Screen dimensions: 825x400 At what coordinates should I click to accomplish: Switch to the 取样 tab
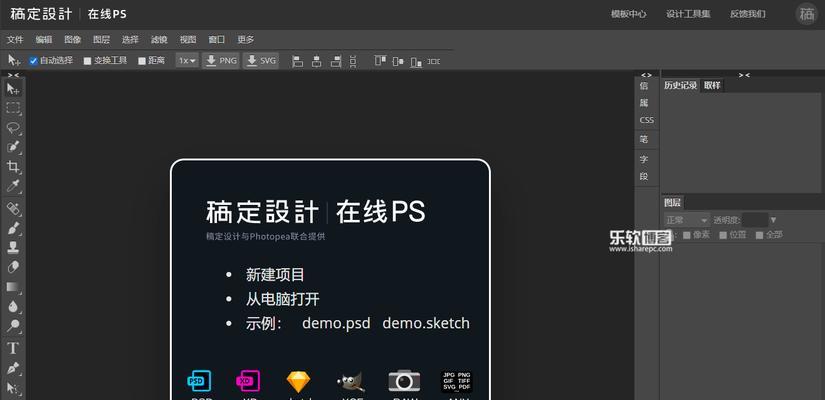pyautogui.click(x=712, y=85)
